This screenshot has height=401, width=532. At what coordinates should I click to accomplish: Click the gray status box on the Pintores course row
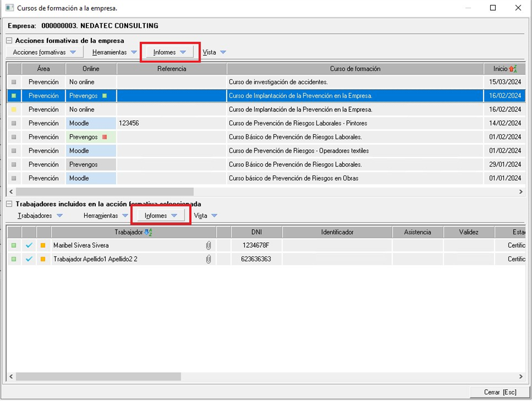click(14, 124)
